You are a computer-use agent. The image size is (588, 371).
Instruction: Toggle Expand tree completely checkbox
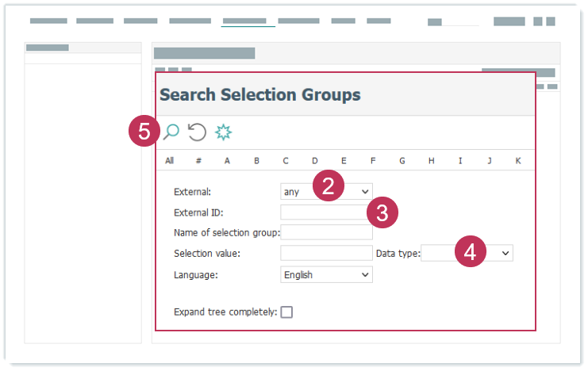point(286,312)
